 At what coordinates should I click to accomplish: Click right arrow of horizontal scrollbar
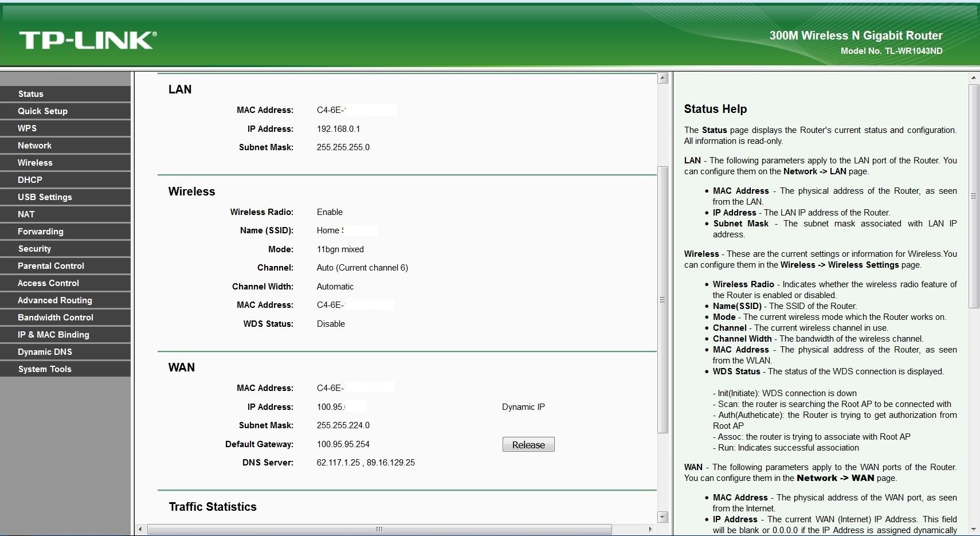650,529
